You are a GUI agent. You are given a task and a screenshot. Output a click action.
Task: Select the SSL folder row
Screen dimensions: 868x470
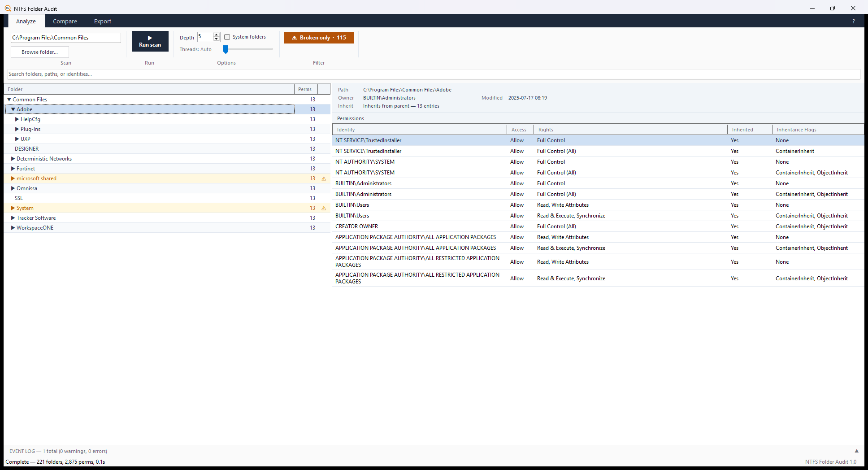click(x=167, y=198)
